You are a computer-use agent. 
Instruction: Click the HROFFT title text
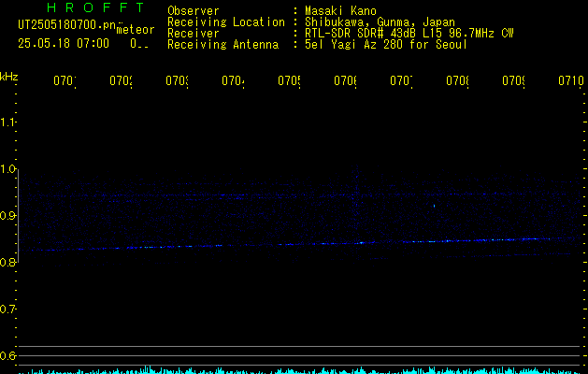pos(96,7)
